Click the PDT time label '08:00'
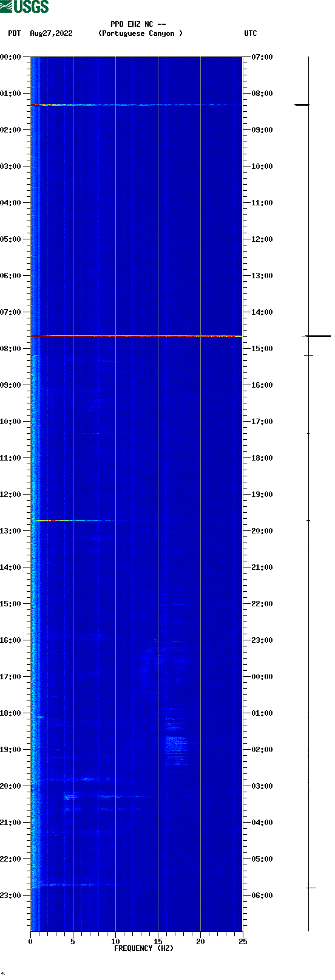The height and width of the screenshot is (980, 335). (11, 348)
